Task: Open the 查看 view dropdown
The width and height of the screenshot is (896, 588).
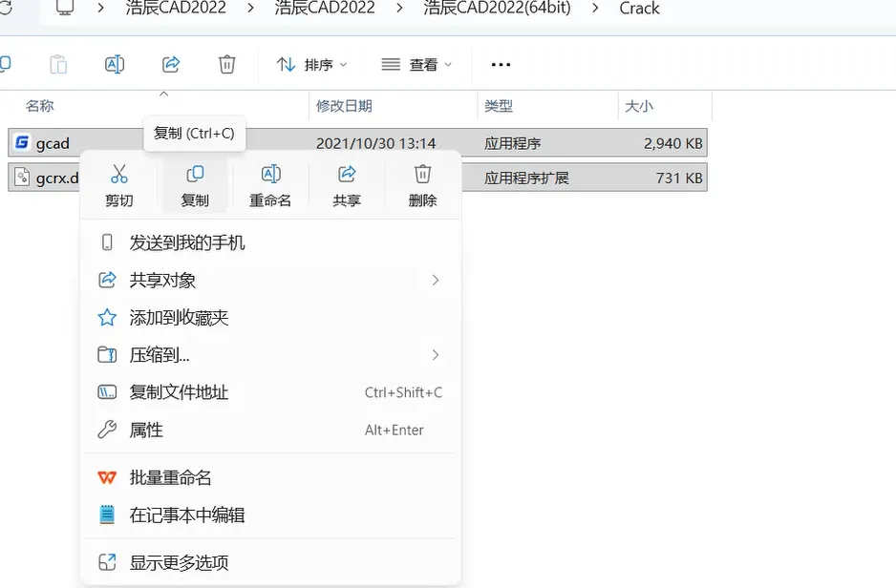Action: [x=416, y=65]
